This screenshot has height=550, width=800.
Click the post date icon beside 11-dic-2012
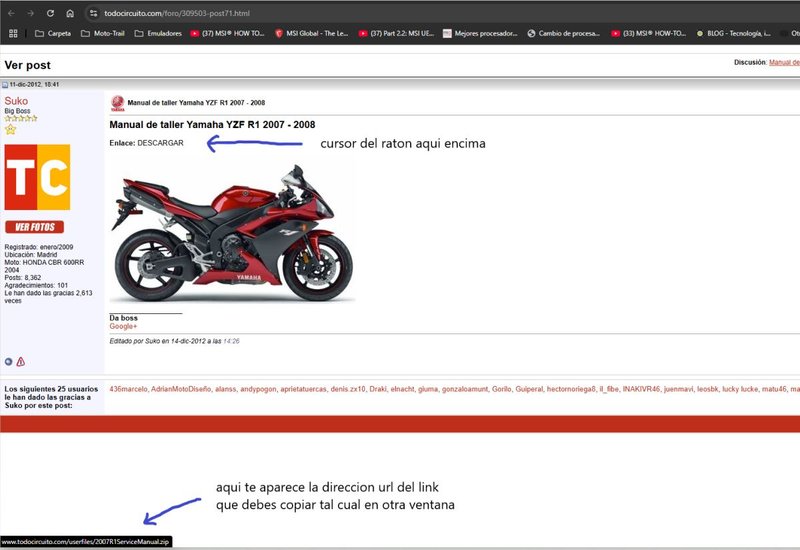5,85
